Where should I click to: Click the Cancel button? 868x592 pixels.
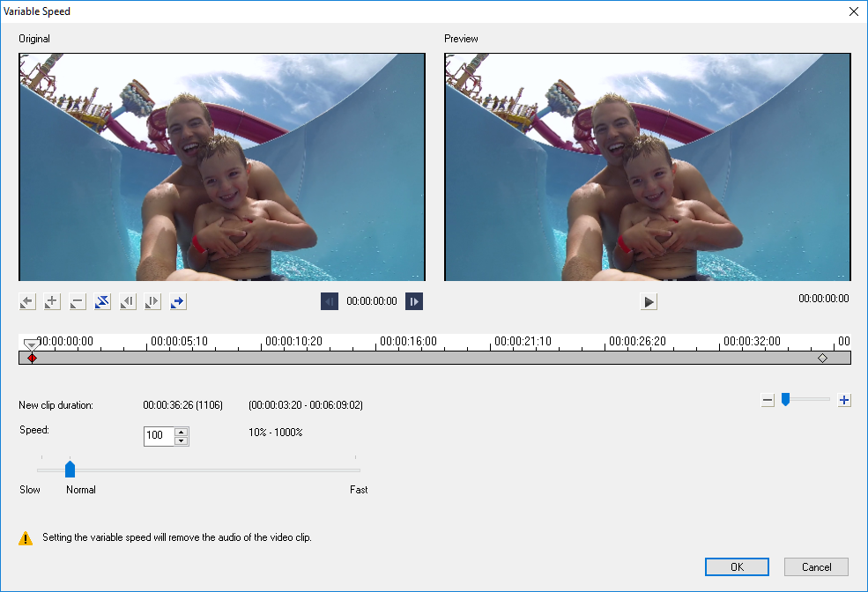[x=817, y=567]
